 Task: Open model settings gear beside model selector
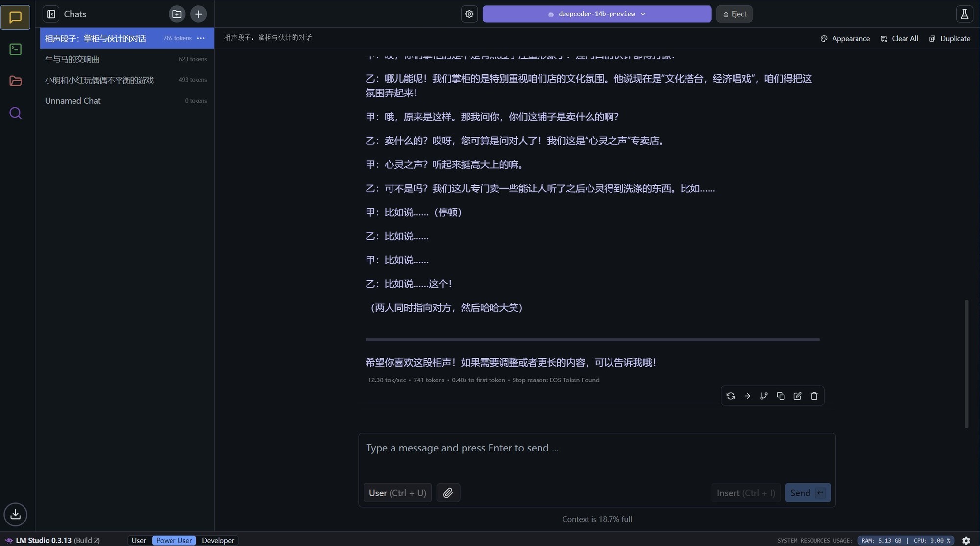pyautogui.click(x=469, y=14)
